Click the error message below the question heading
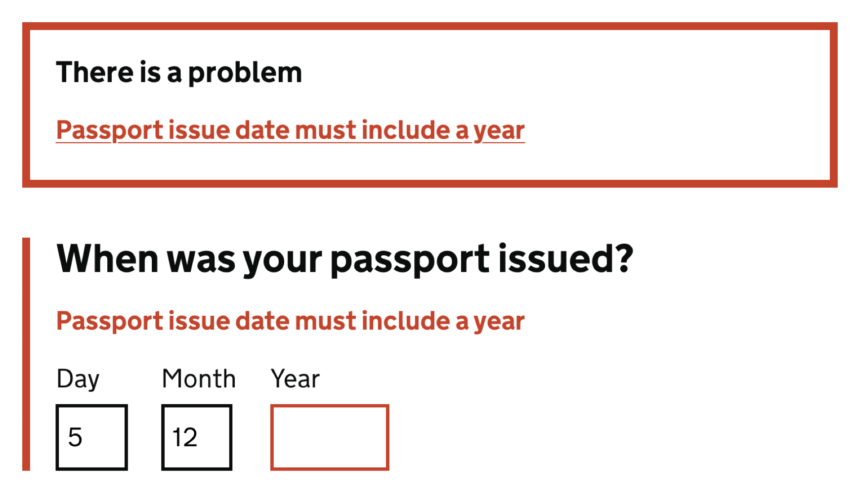The image size is (861, 504). (x=291, y=320)
